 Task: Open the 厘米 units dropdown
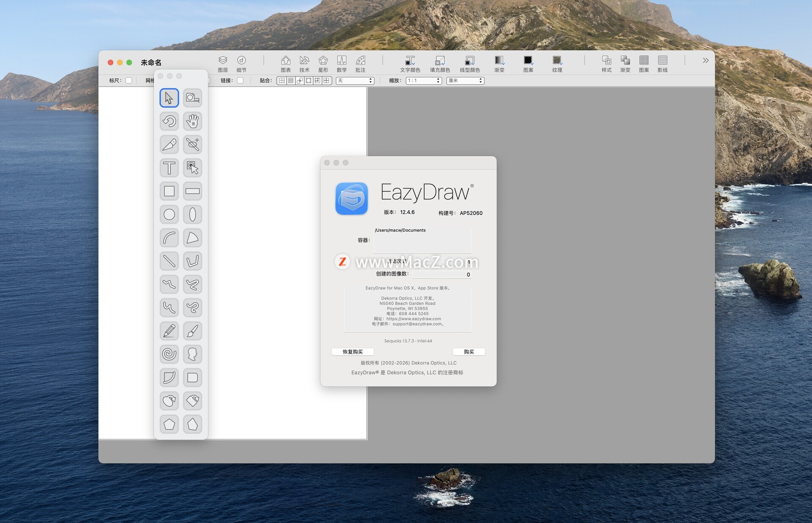[465, 80]
